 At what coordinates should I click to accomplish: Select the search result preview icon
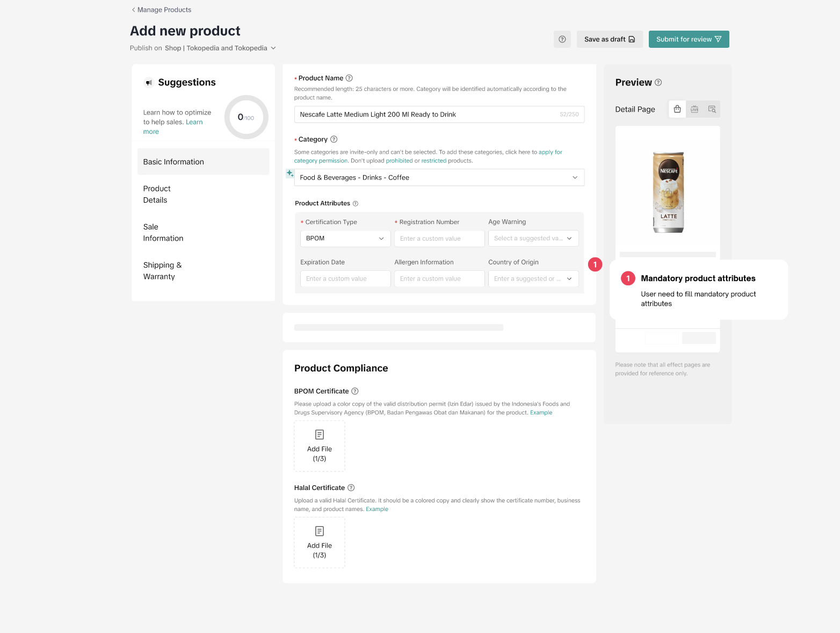(x=712, y=109)
